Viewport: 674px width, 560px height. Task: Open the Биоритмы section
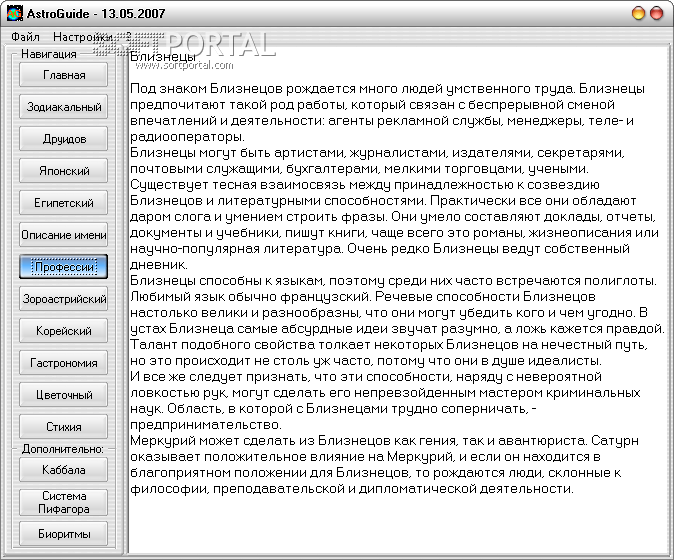click(x=64, y=534)
